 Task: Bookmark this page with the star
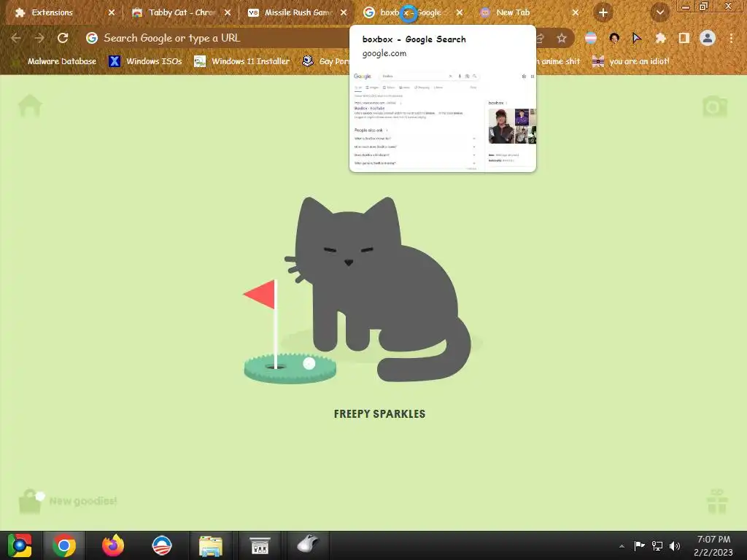pos(562,38)
